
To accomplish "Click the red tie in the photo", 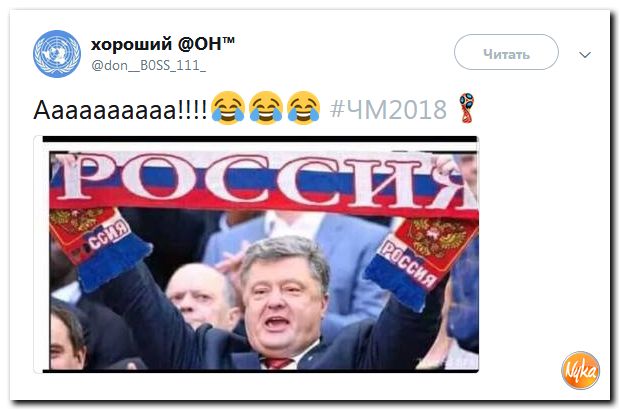I will click(x=277, y=363).
